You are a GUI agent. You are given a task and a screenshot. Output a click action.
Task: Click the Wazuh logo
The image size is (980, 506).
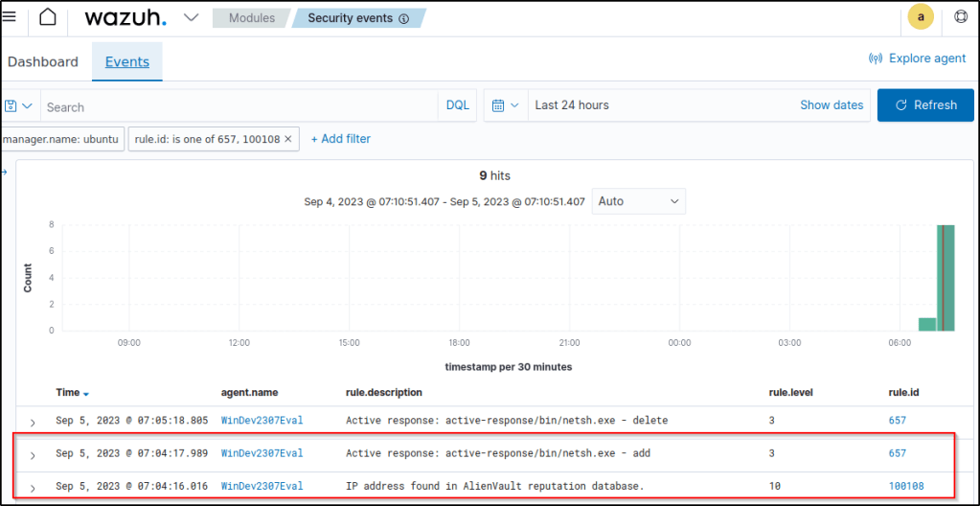[125, 18]
